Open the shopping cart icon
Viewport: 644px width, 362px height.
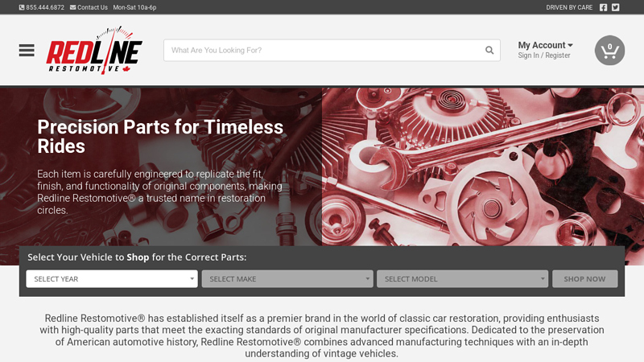click(x=609, y=50)
